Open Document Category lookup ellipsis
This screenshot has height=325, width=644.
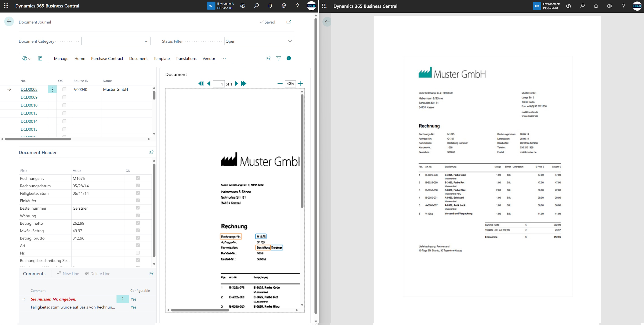pos(146,41)
